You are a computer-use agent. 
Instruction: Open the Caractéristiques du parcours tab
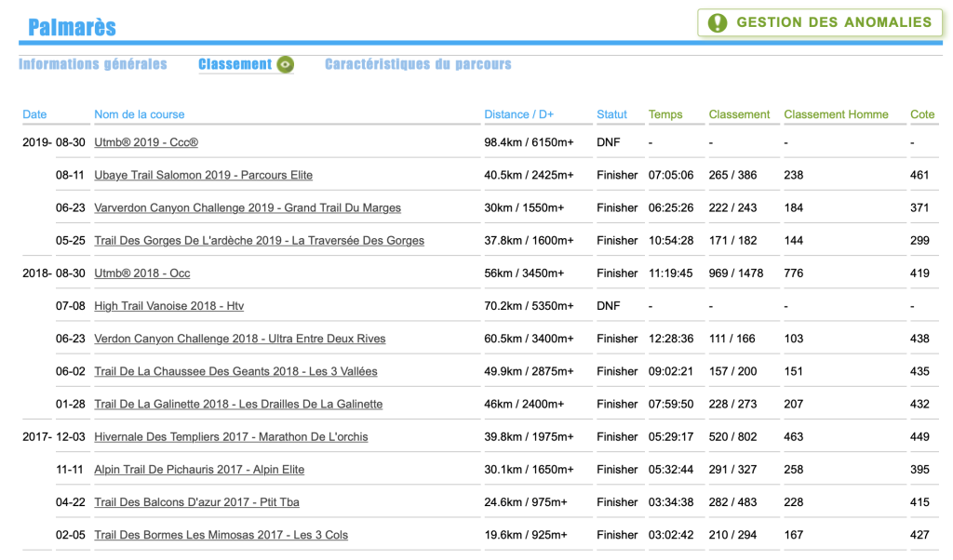click(x=418, y=64)
